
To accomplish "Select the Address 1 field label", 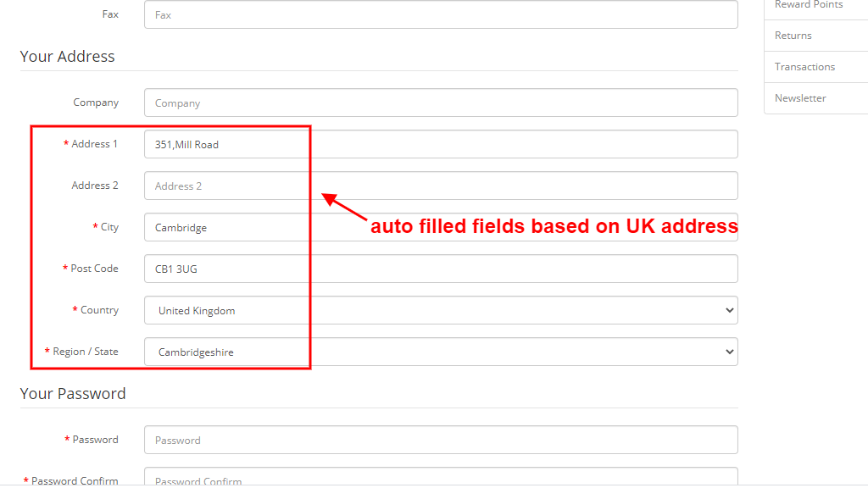I will coord(95,143).
